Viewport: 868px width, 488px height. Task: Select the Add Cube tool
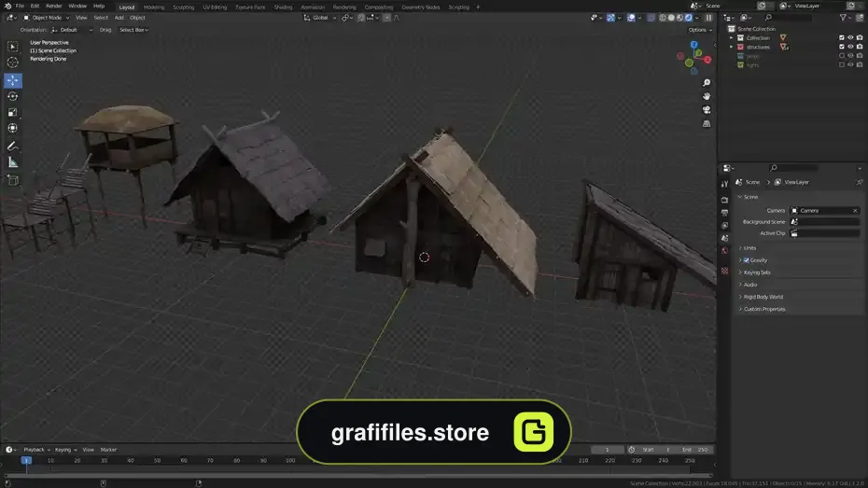13,180
